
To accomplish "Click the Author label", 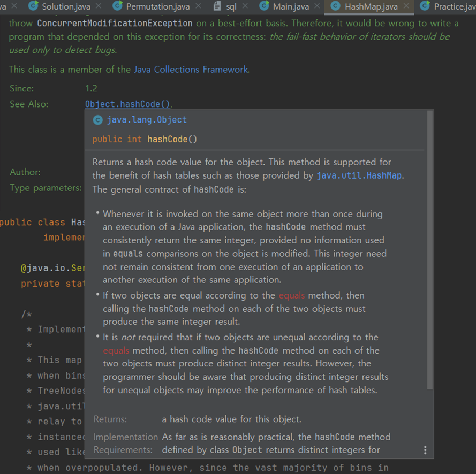I will click(25, 172).
